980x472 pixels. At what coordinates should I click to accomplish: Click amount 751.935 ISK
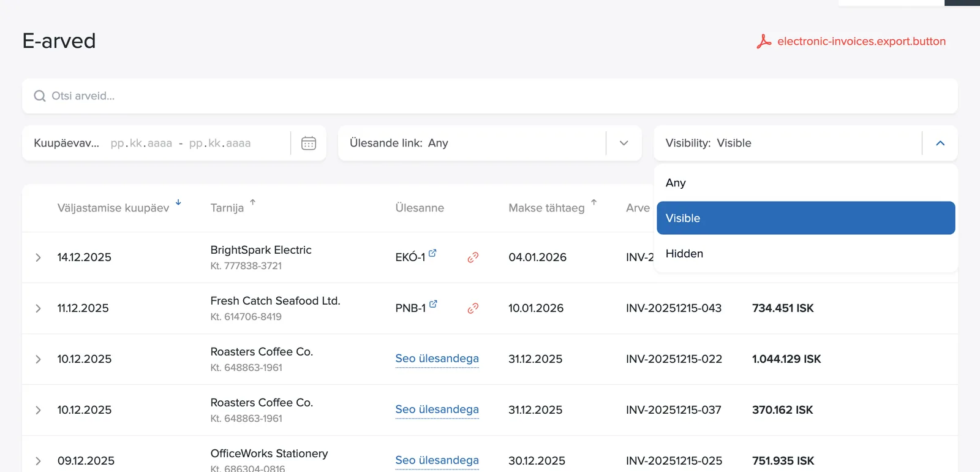tap(783, 461)
